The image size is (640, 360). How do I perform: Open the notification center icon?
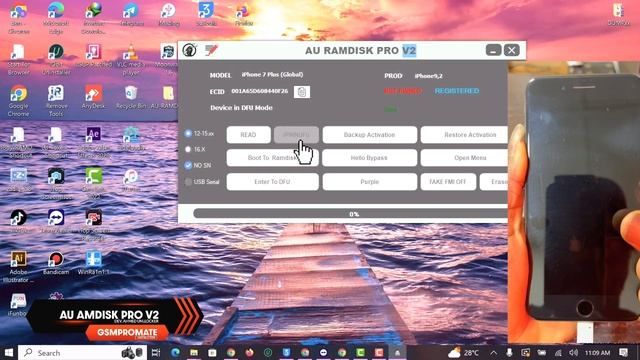623,353
